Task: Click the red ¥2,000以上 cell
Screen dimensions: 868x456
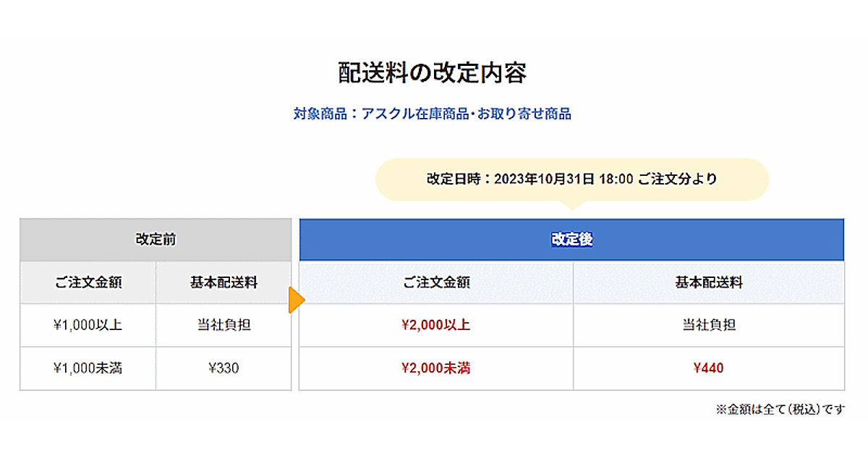Action: tap(436, 325)
